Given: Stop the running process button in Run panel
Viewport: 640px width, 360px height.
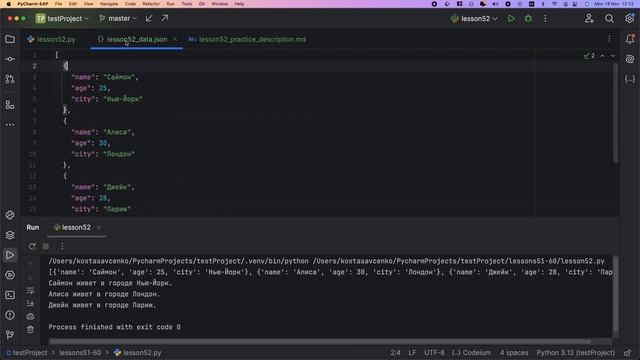Looking at the screenshot, I should [x=46, y=246].
